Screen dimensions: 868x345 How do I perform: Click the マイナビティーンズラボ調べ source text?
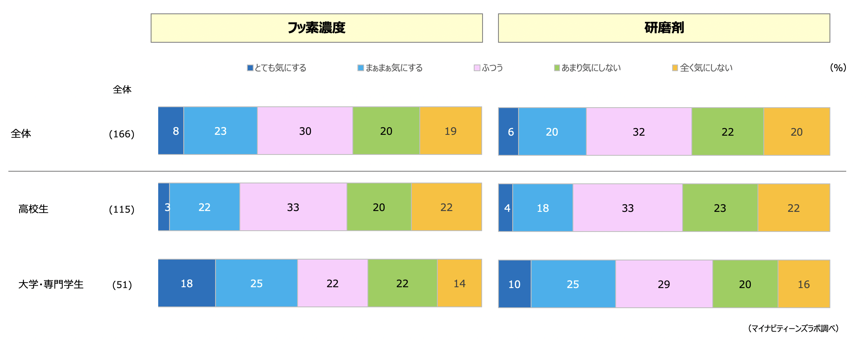click(x=794, y=328)
